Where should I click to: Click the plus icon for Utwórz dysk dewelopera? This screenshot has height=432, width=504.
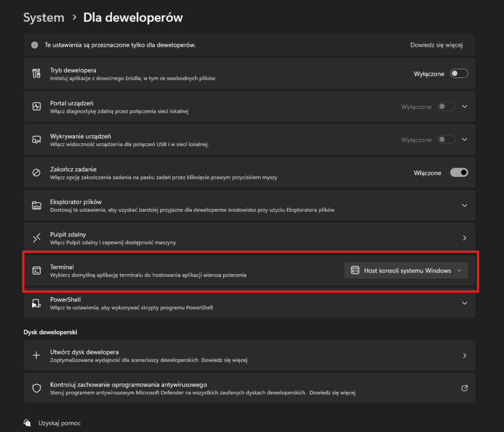(37, 355)
